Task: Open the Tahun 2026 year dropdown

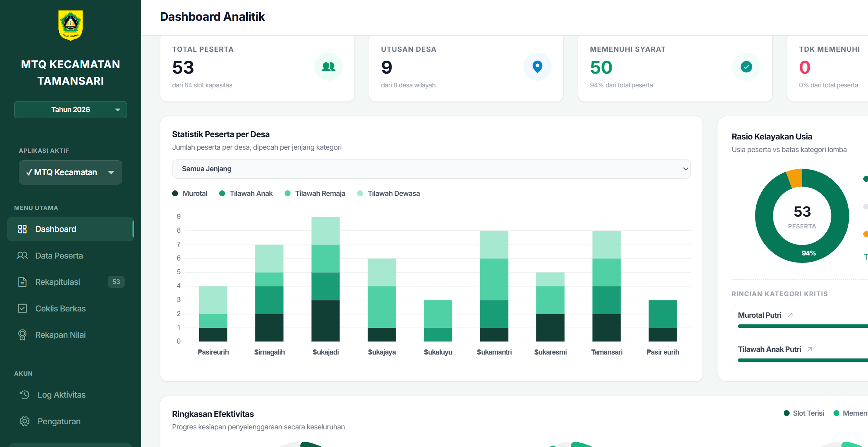Action: (71, 110)
